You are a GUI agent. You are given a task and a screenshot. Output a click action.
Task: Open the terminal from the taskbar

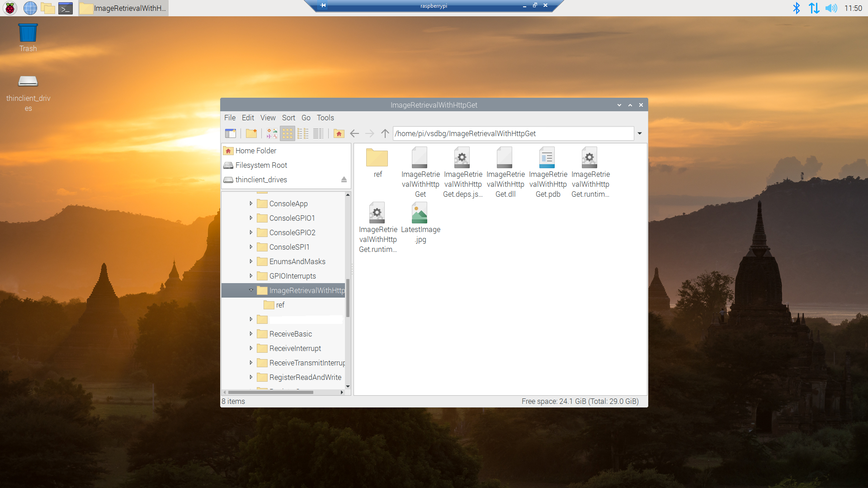(x=66, y=8)
